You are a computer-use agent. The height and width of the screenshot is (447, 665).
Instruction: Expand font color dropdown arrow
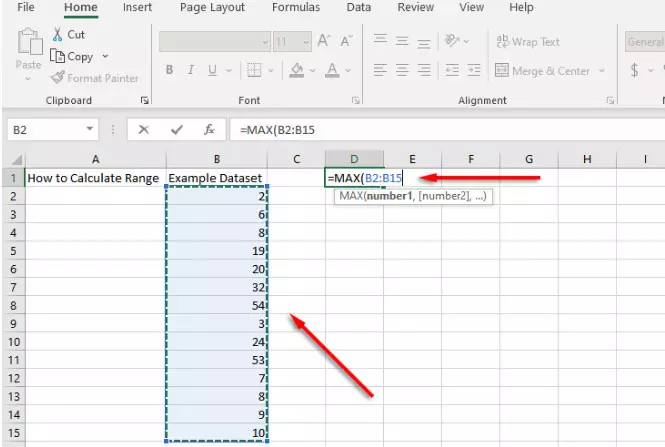(x=348, y=70)
